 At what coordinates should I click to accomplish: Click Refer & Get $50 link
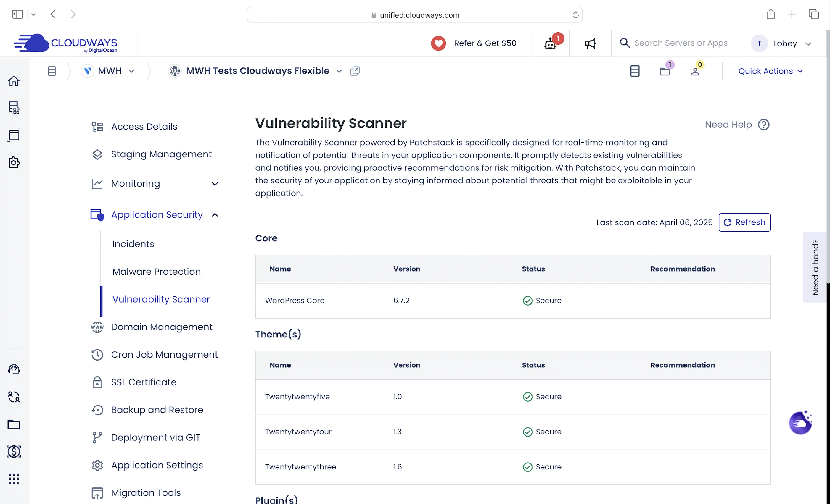point(485,43)
